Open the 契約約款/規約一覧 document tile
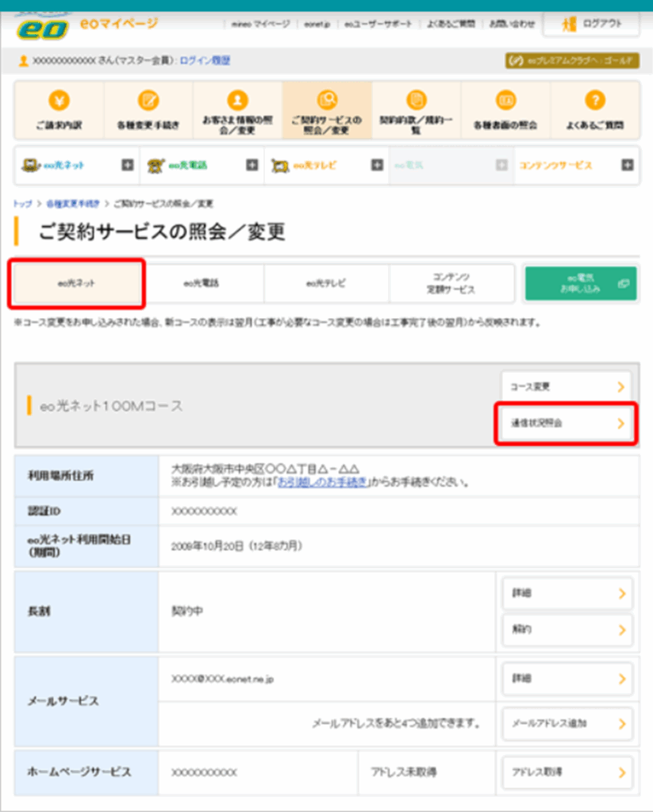This screenshot has height=812, width=653. coord(416,109)
